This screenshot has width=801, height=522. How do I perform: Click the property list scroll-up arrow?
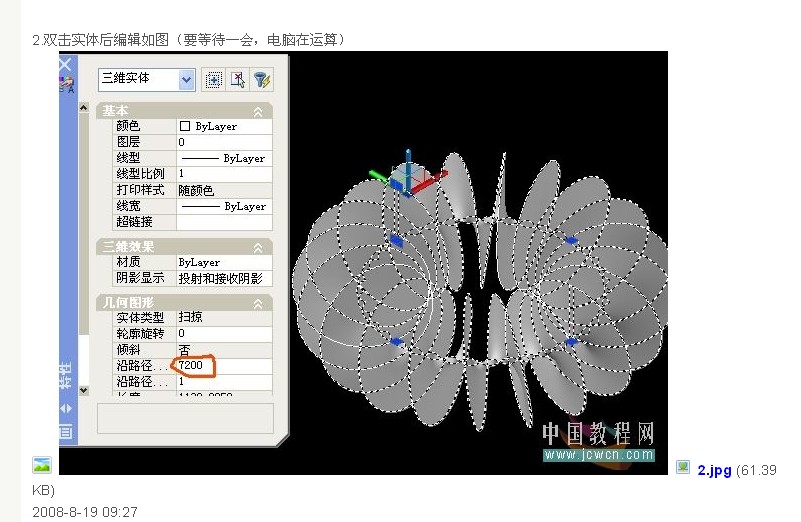tap(84, 107)
